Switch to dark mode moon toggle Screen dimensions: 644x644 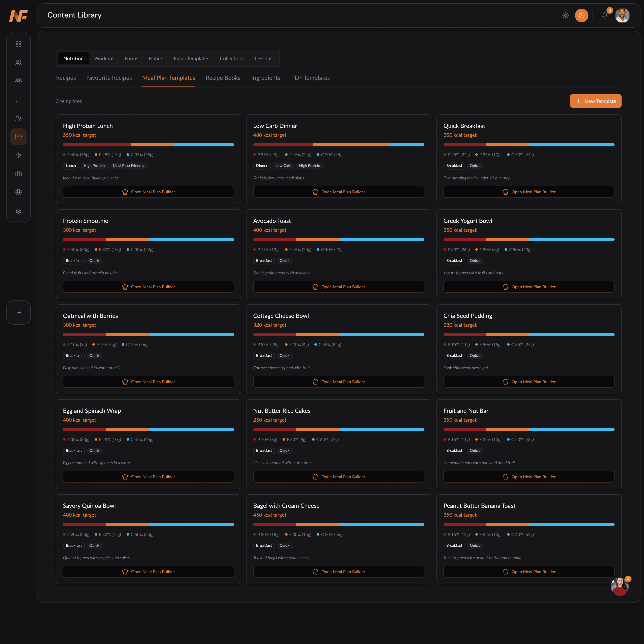click(582, 15)
